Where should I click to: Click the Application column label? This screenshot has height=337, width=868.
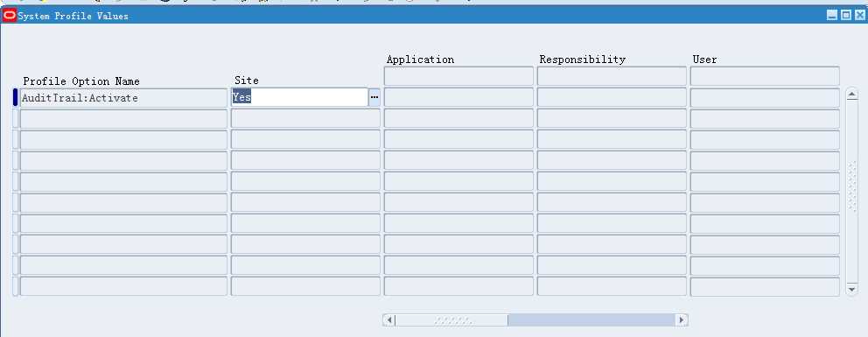[x=420, y=60]
